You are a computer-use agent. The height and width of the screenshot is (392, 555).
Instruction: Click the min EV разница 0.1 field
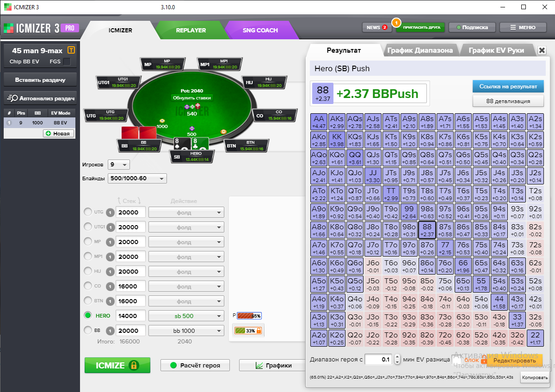coord(378,359)
